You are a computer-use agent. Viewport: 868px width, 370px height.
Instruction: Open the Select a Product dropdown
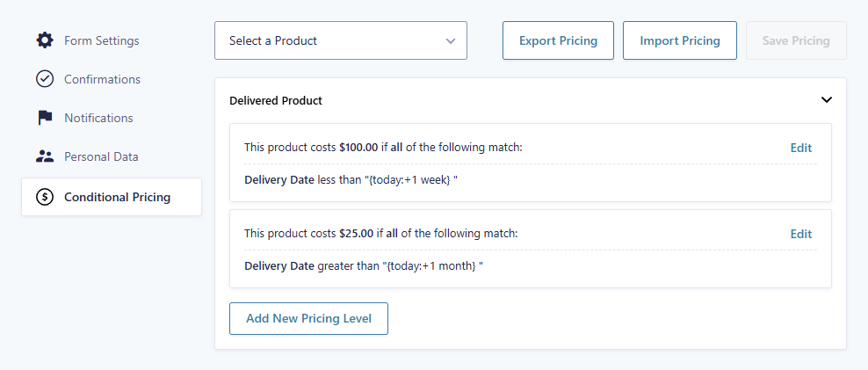coord(341,40)
